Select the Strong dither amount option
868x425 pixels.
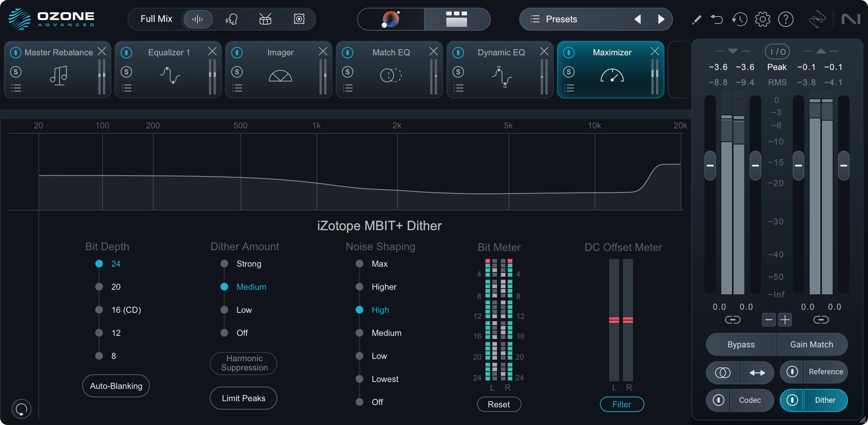tap(224, 264)
